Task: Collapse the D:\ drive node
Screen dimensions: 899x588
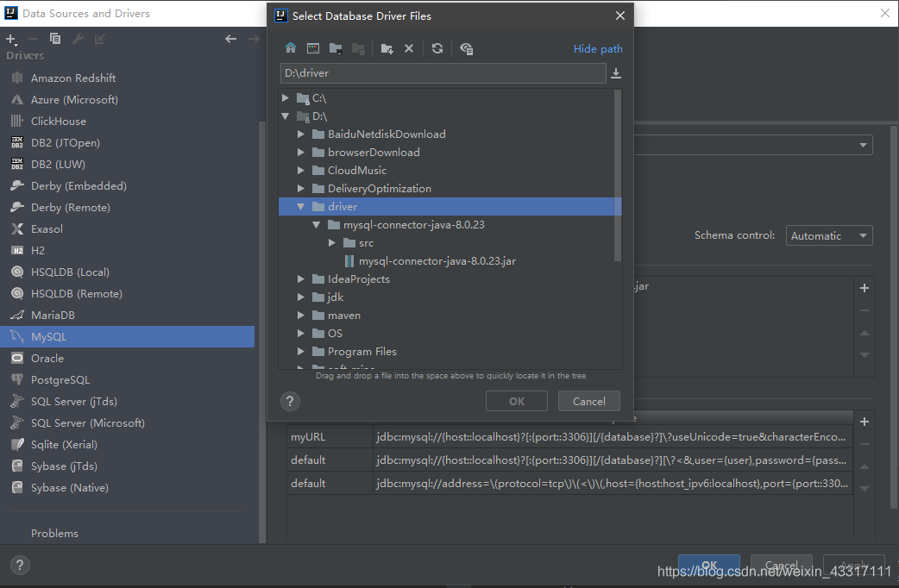Action: point(286,116)
